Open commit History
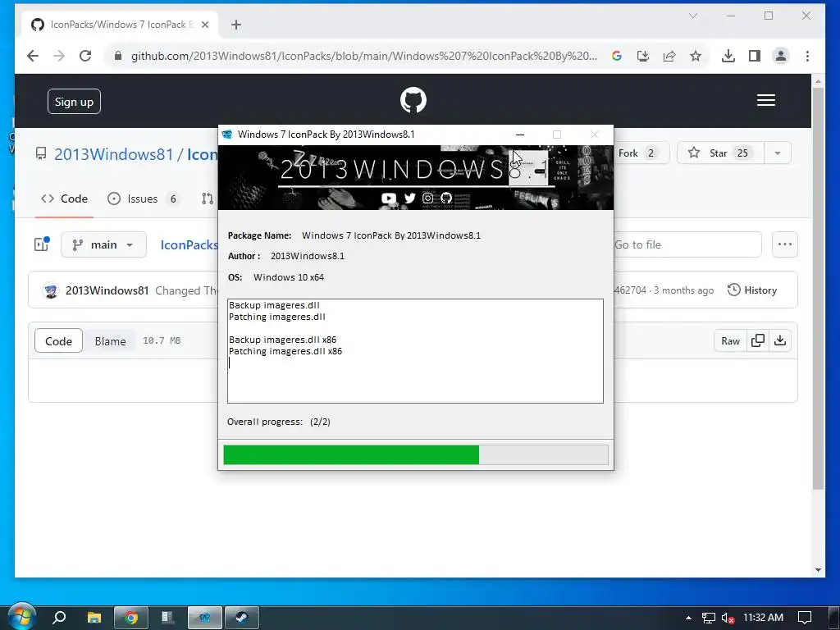Viewport: 840px width, 630px height. click(x=752, y=290)
